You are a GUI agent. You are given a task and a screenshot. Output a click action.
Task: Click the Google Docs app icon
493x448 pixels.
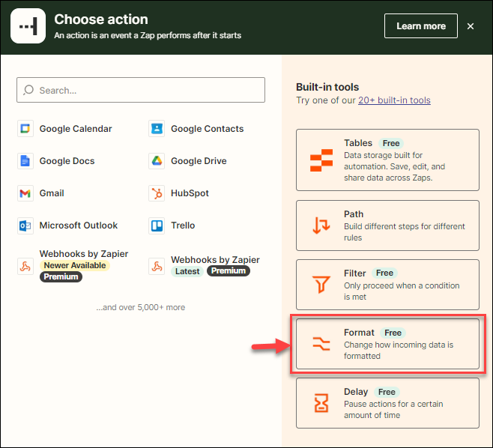(x=25, y=161)
